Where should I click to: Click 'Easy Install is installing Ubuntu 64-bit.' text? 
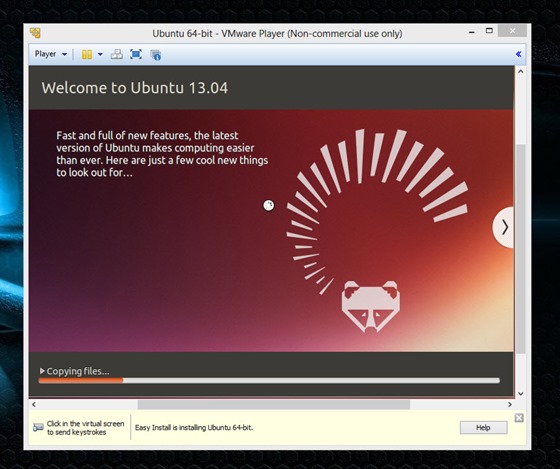coord(194,428)
